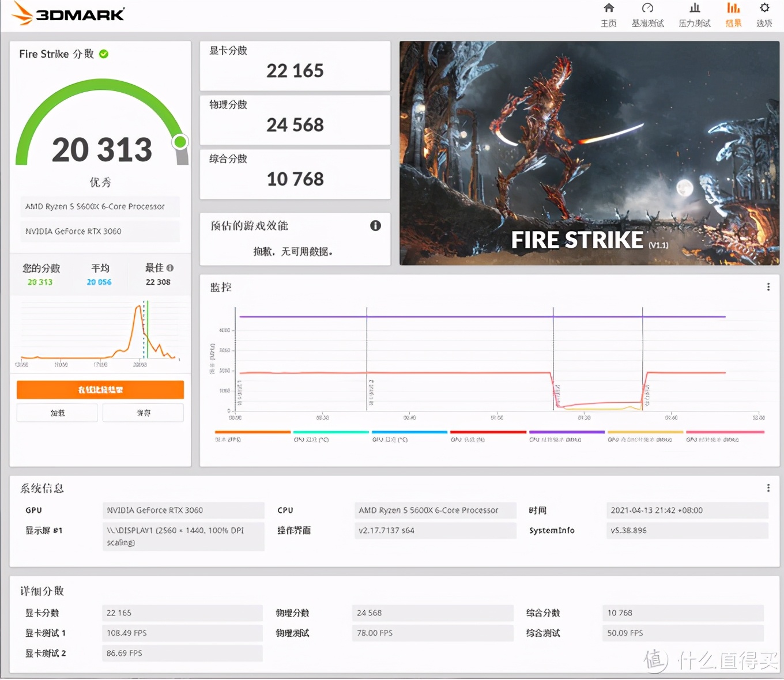784x680 pixels.
Task: Open the Home (主页) page icon
Action: [x=609, y=9]
